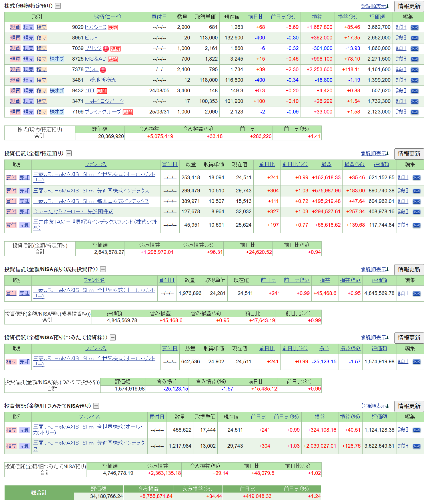Collapse the 株式(現物/特定預り) section
Image resolution: width=429 pixels, height=504 pixels.
(58, 6)
